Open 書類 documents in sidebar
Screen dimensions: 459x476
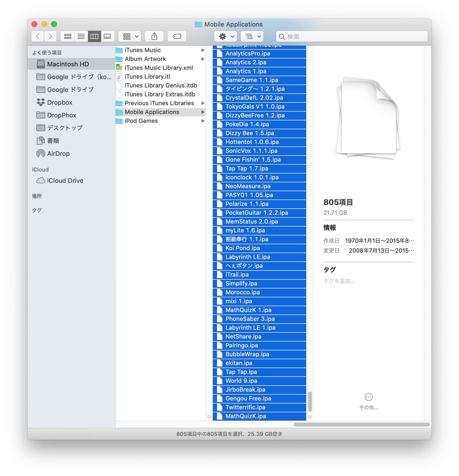(x=71, y=141)
